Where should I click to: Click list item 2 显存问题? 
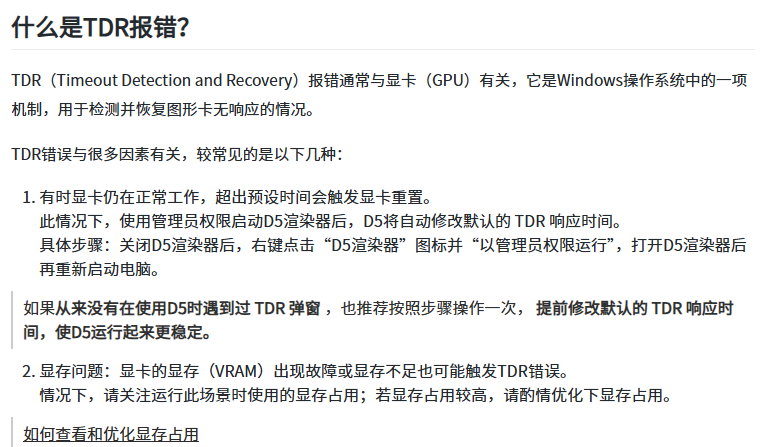click(x=296, y=371)
